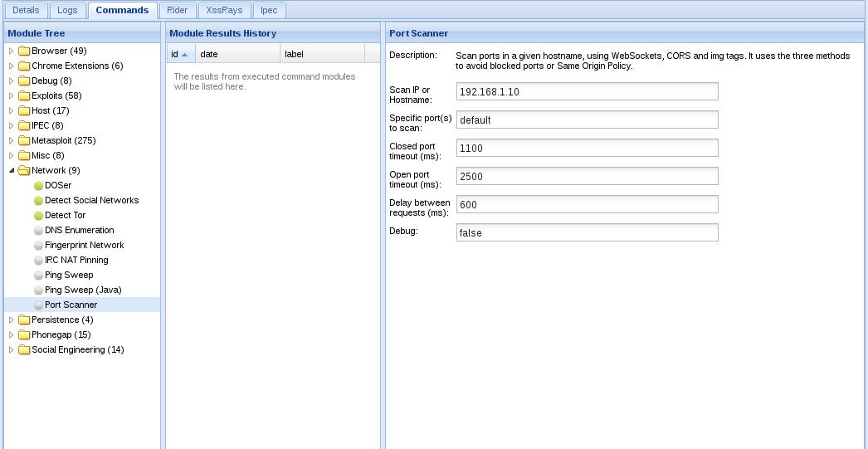Select the IRC NAT Pinning module
The width and height of the screenshot is (868, 449).
[76, 261]
